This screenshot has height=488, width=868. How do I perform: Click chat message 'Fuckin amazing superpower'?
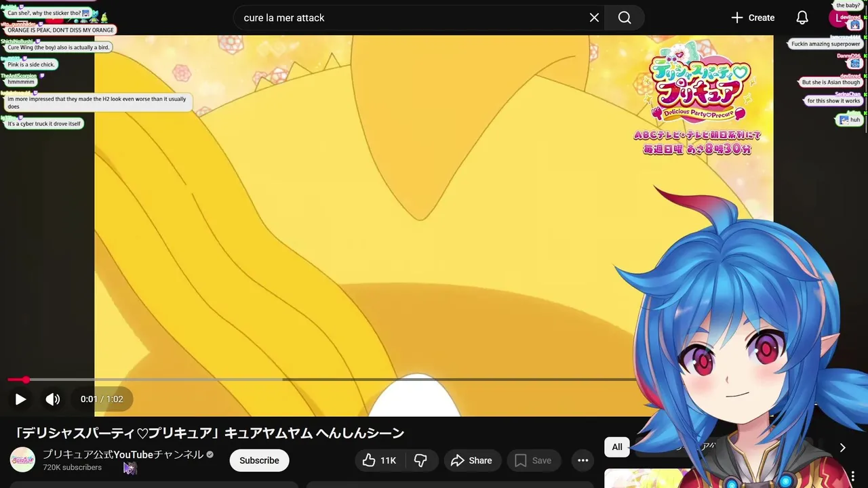pos(825,44)
